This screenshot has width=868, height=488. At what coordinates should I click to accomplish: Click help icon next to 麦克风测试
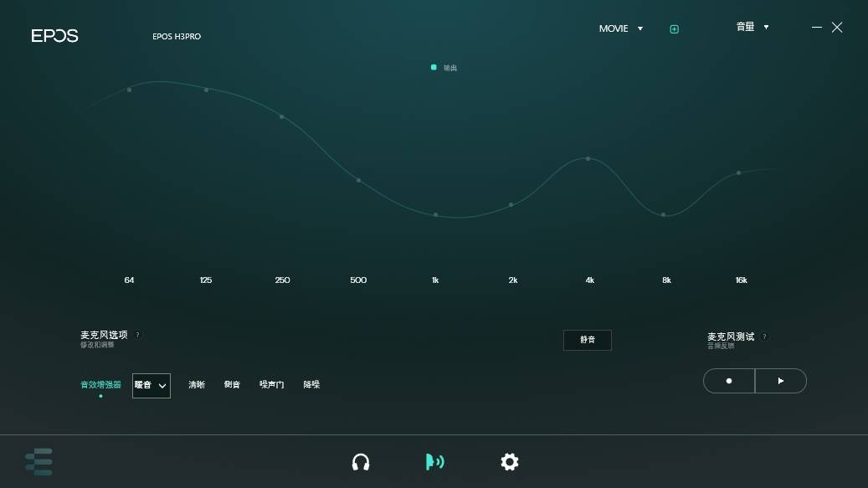click(764, 336)
